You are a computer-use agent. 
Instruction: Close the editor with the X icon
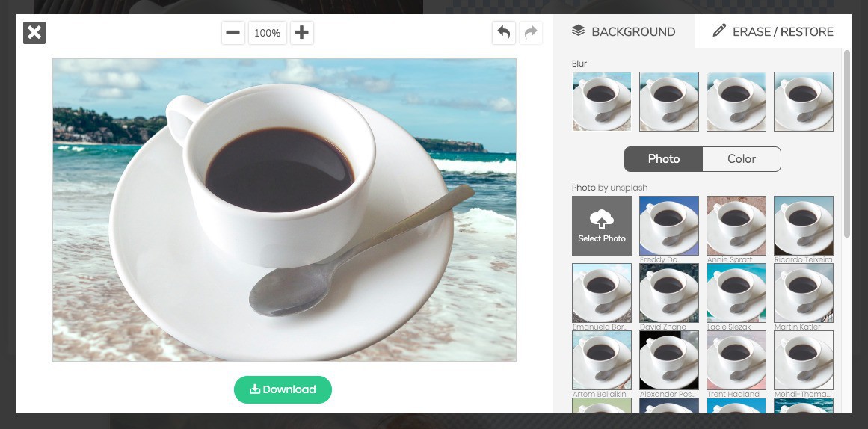click(x=34, y=33)
